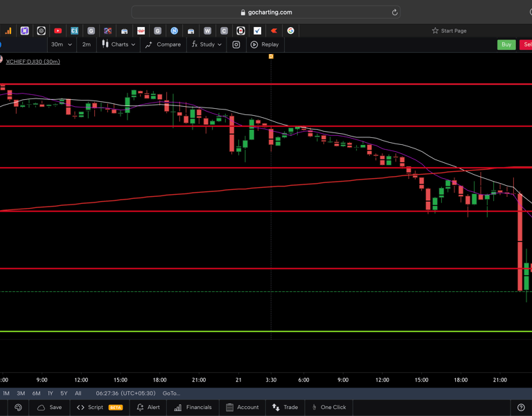
Task: Open the purple square bookmark icon
Action: tap(25, 31)
